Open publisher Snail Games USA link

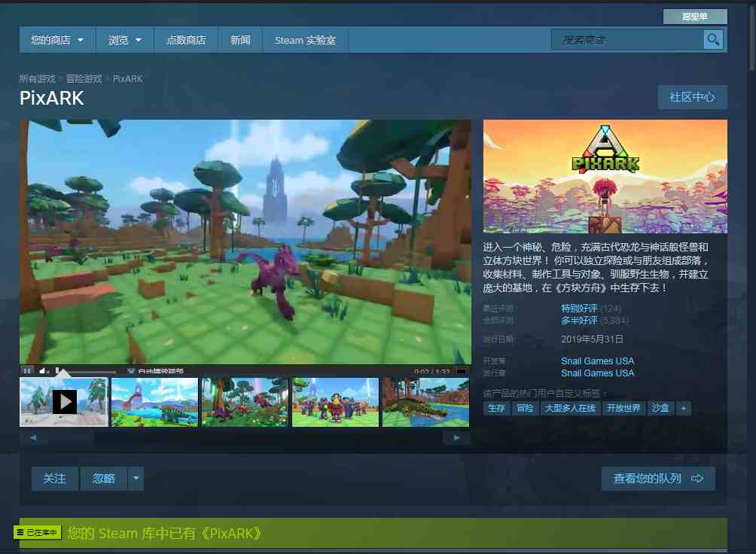pyautogui.click(x=597, y=373)
